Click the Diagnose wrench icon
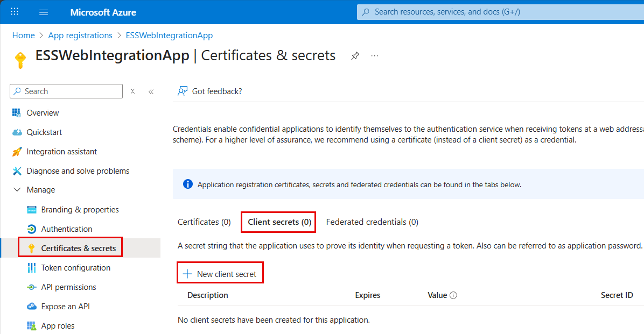 [x=17, y=170]
